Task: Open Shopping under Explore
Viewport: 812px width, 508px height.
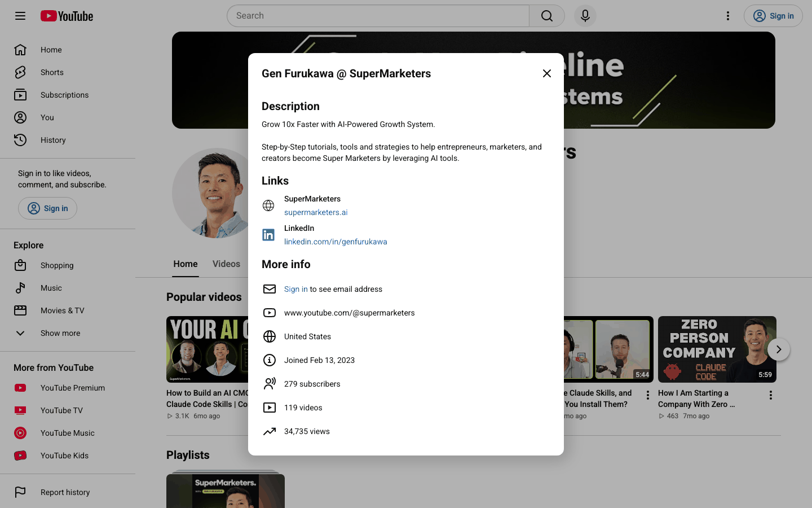Action: 68,265
